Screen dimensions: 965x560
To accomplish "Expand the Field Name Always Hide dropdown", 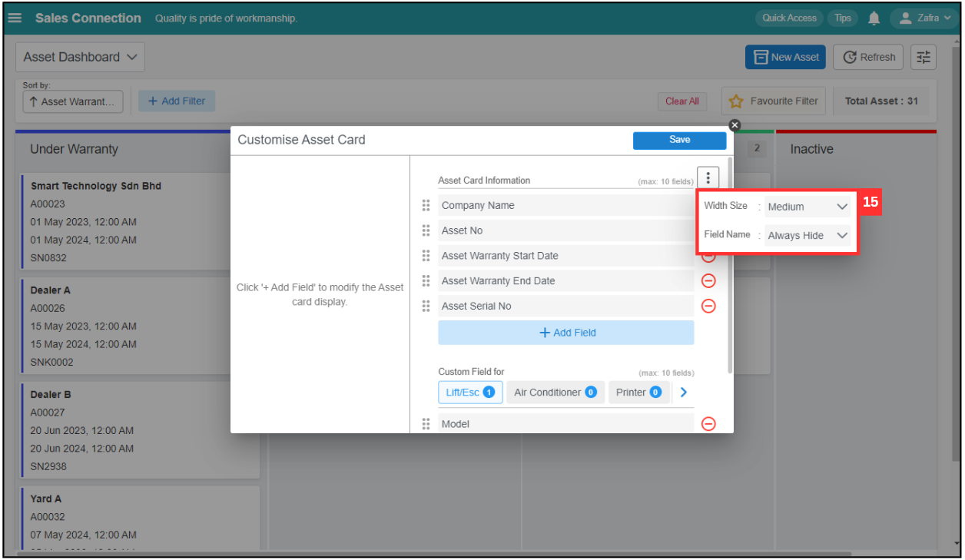I will pyautogui.click(x=807, y=236).
